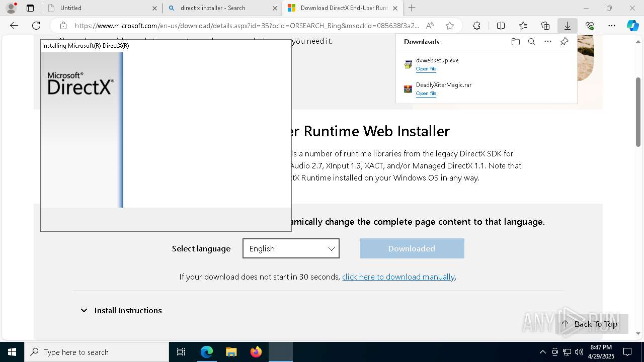The height and width of the screenshot is (362, 644).
Task: Open Edge Settings and more menu
Action: click(x=612, y=26)
